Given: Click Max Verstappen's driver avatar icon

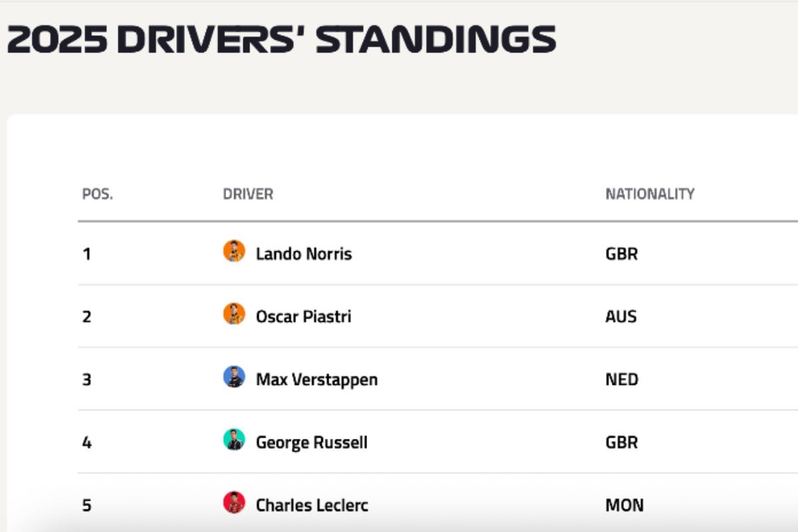Looking at the screenshot, I should [234, 377].
